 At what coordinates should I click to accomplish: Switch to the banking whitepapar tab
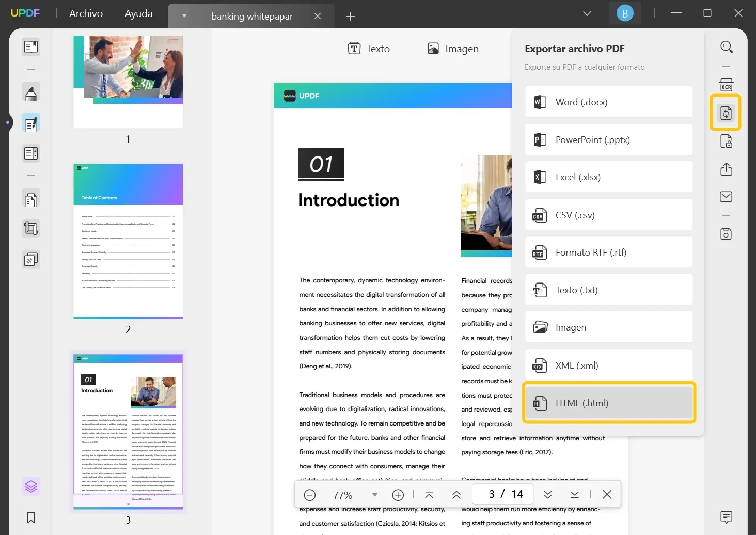[x=252, y=16]
